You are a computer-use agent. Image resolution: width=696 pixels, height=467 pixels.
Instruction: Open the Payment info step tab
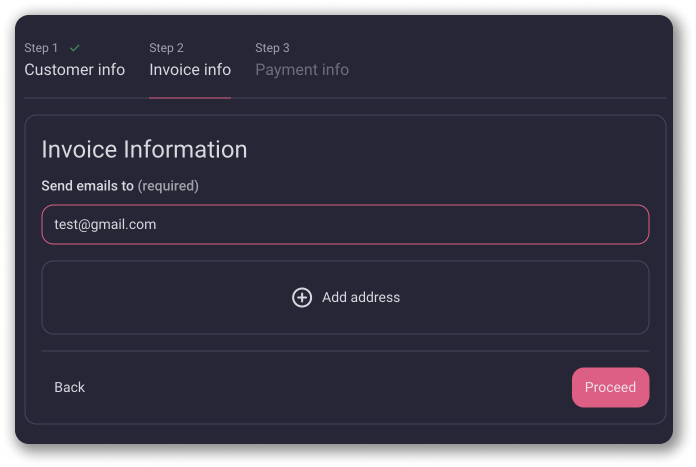(x=302, y=69)
